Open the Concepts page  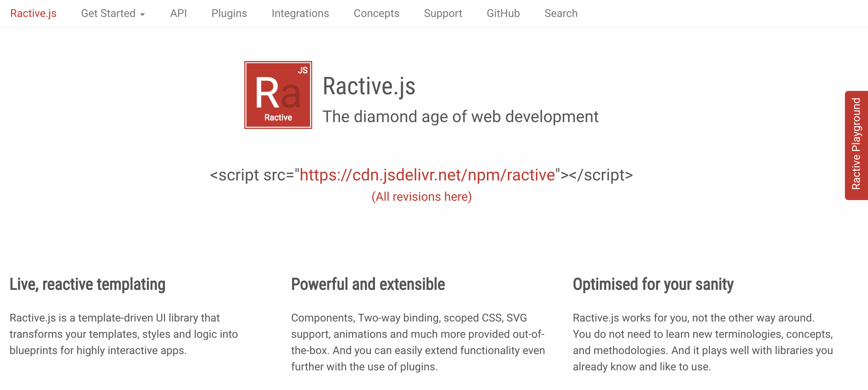(376, 14)
